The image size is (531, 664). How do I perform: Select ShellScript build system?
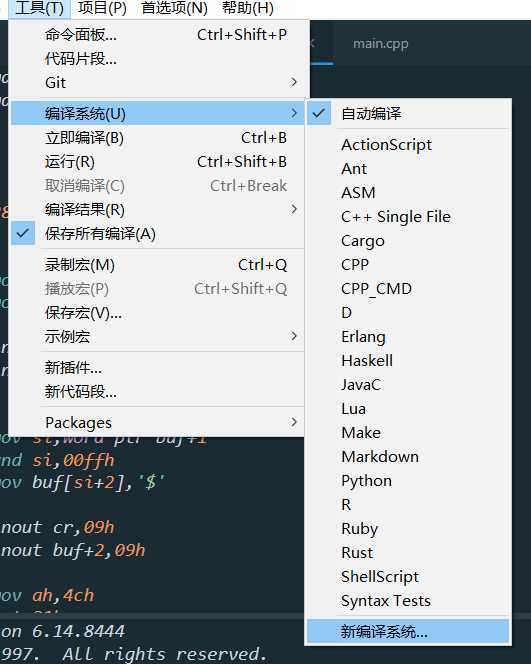(408, 577)
